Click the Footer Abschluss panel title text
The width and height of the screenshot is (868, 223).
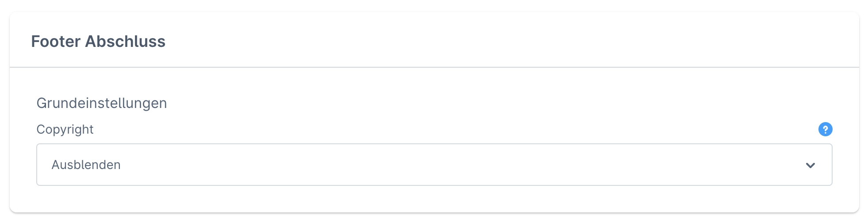[98, 41]
